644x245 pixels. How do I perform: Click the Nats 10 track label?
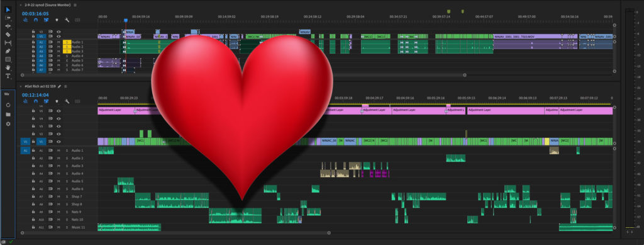tap(77, 219)
